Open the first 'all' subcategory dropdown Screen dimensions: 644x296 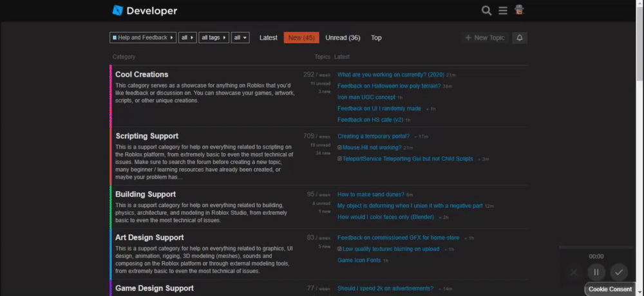tap(187, 38)
